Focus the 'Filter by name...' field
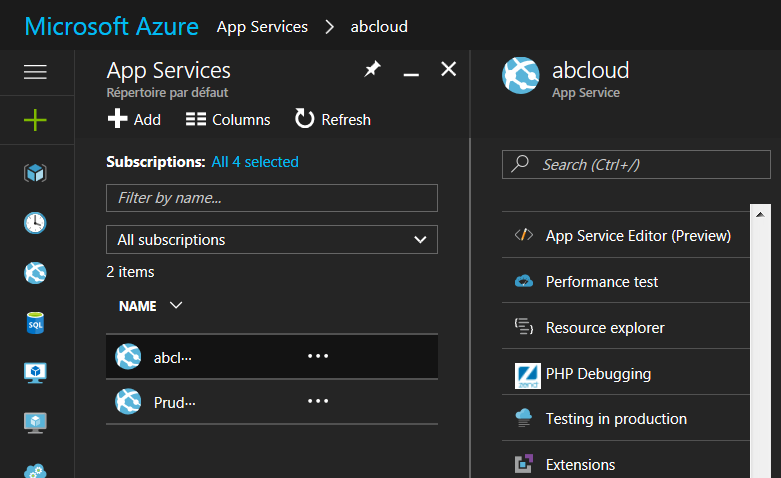 [x=272, y=198]
